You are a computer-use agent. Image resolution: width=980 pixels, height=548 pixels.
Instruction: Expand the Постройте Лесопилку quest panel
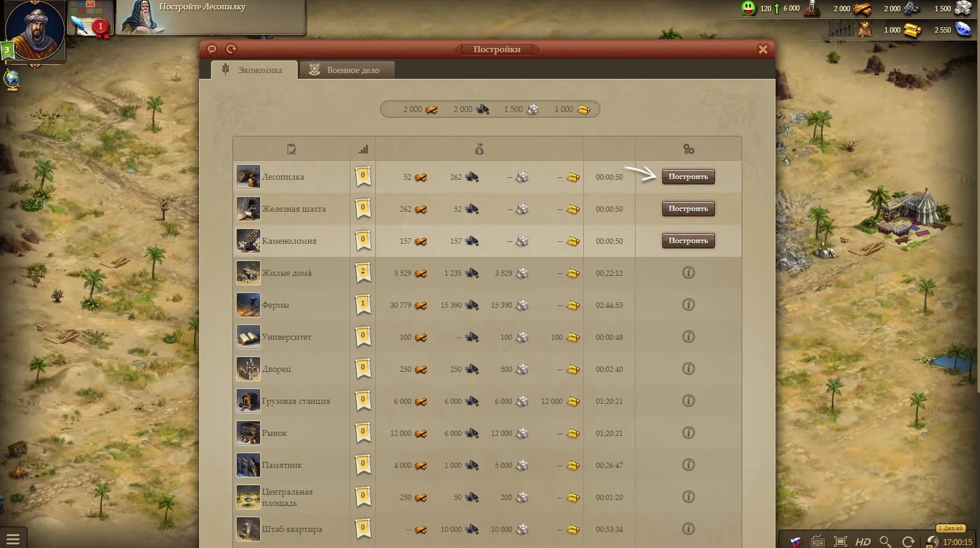[x=211, y=17]
